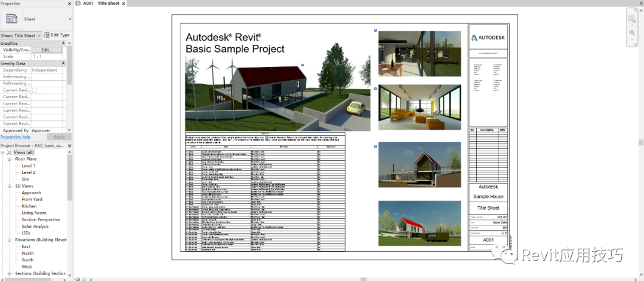
Task: Click the Views (all) browser icon
Action: click(x=10, y=152)
